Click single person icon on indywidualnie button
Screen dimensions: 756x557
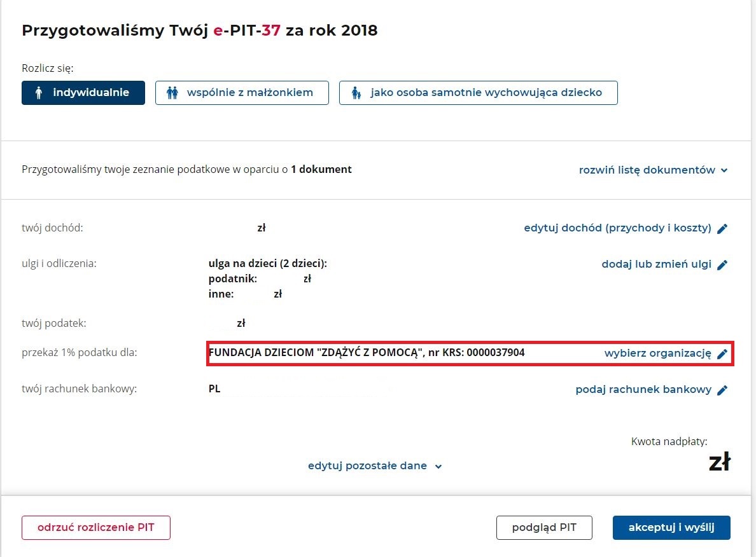(x=39, y=93)
